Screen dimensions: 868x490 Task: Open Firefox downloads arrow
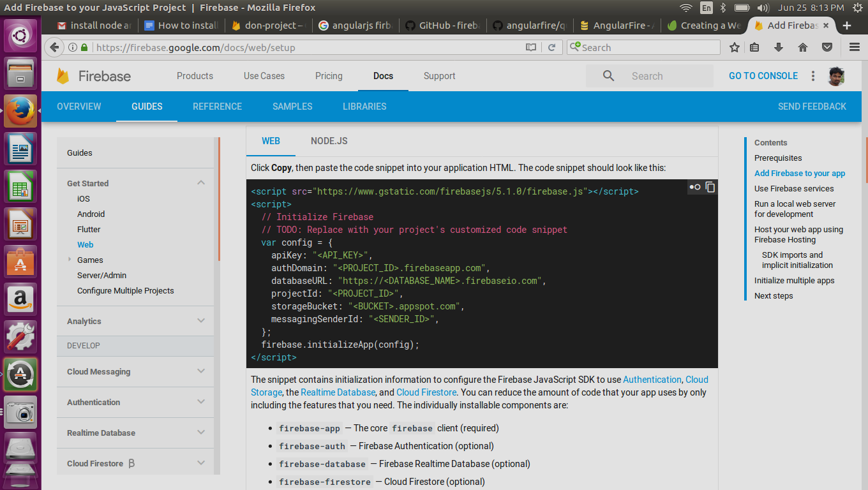point(779,47)
